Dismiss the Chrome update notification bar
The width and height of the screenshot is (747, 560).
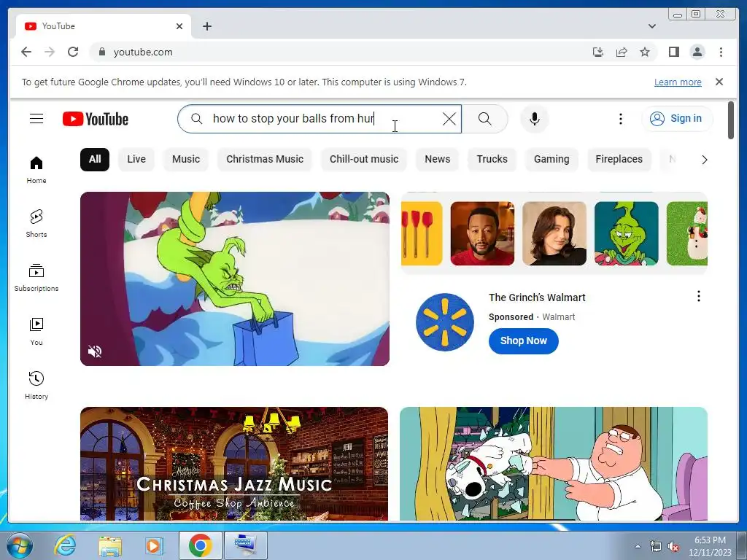[x=719, y=82]
